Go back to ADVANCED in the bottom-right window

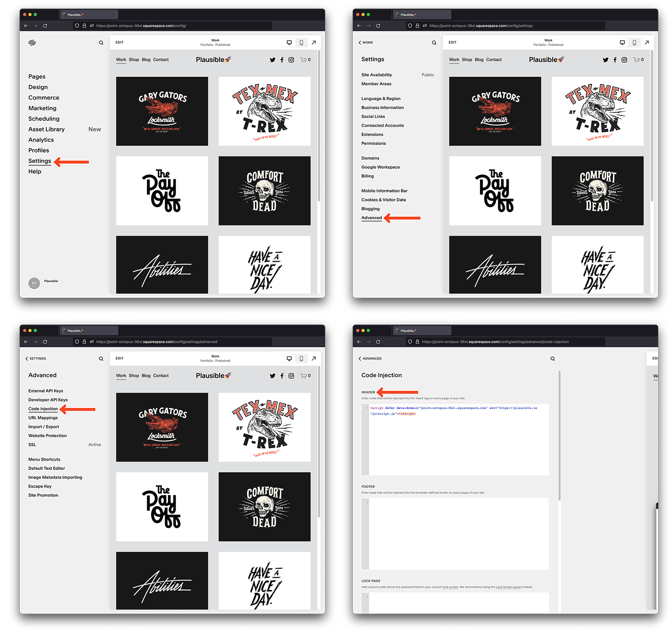click(370, 359)
